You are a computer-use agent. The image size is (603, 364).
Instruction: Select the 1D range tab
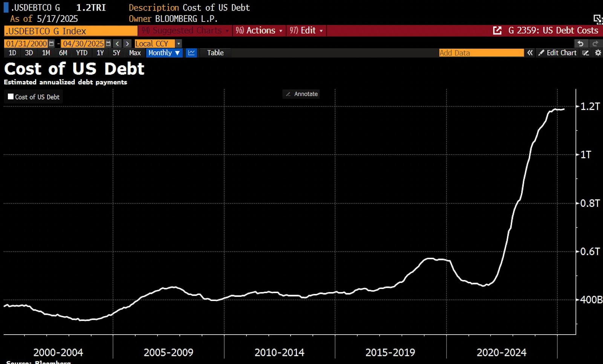coord(12,53)
